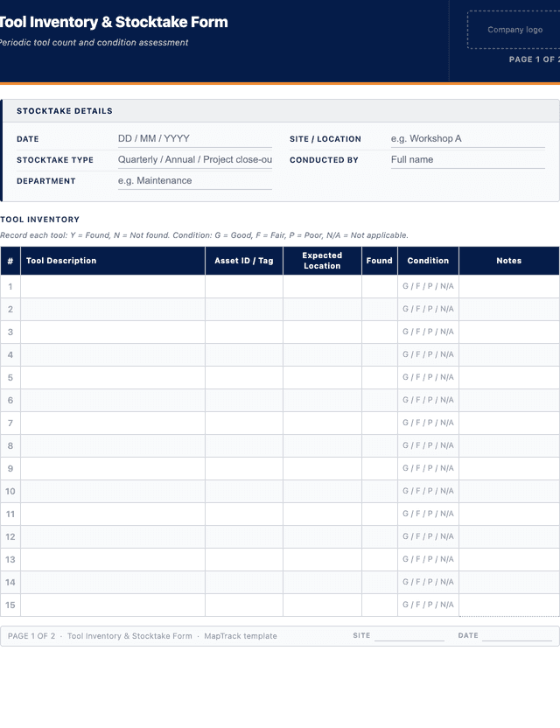Click the Stocktake Details section heading
Viewport: 560px width, 728px height.
[65, 111]
